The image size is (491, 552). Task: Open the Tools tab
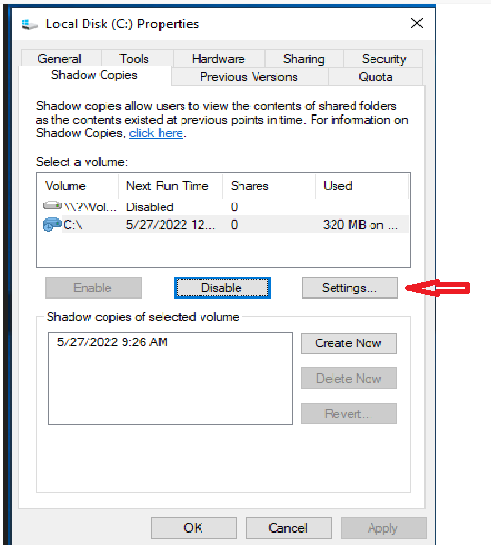point(134,58)
